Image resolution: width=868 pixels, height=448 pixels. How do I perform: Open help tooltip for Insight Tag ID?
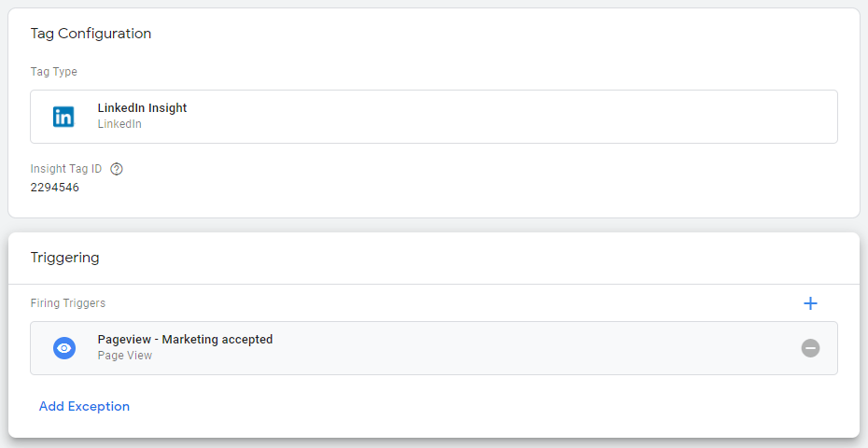tap(117, 169)
